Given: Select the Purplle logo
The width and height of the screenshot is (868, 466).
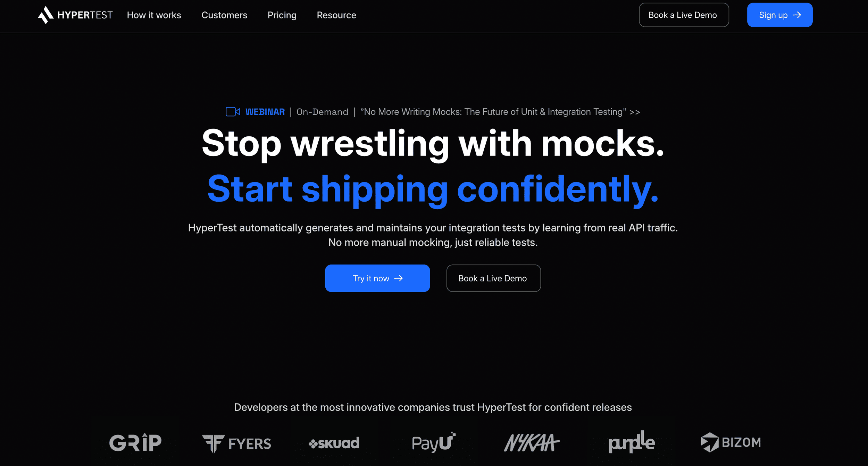Looking at the screenshot, I should (632, 442).
